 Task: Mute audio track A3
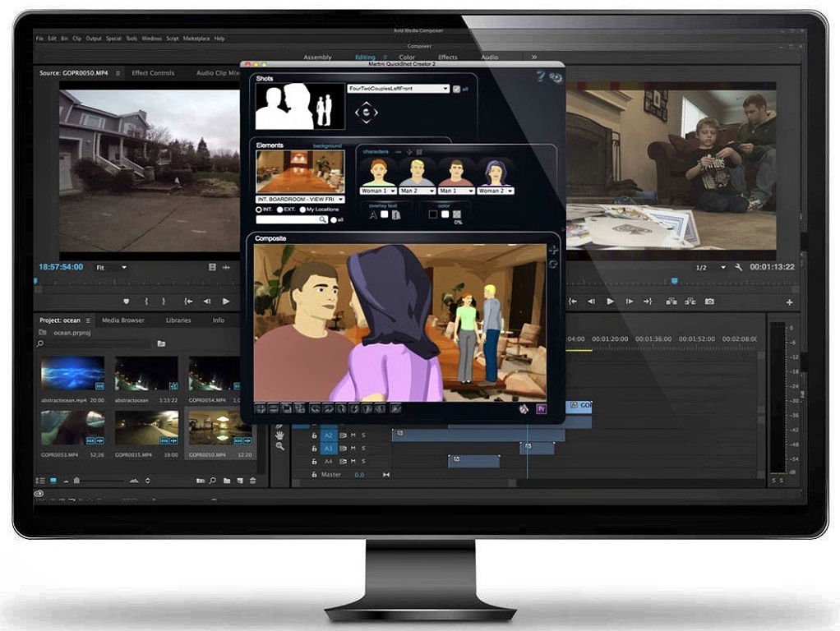click(x=353, y=449)
